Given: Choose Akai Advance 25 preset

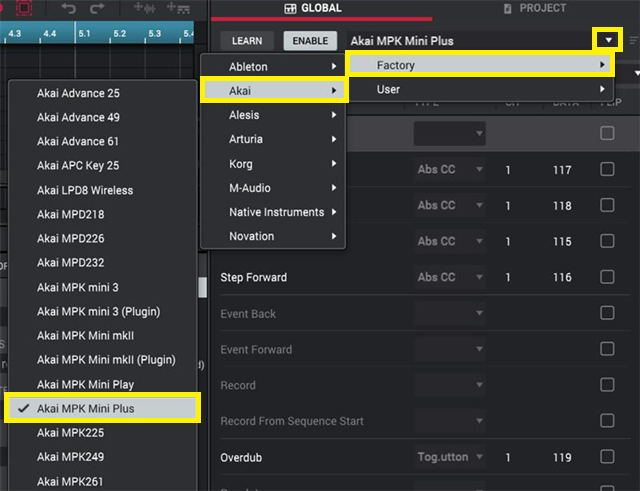Looking at the screenshot, I should 102,93.
